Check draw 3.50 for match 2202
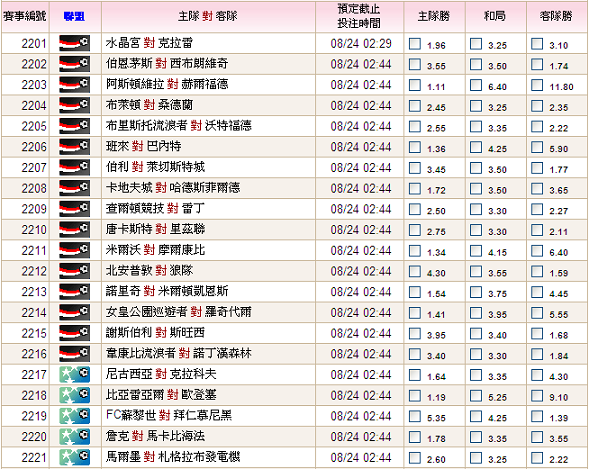589x469 pixels. (x=476, y=64)
